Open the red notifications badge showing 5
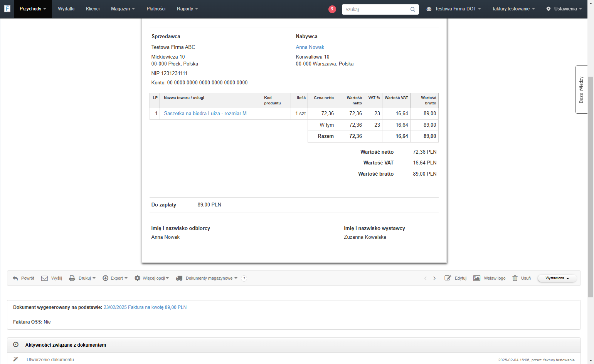594x364 pixels. [332, 9]
